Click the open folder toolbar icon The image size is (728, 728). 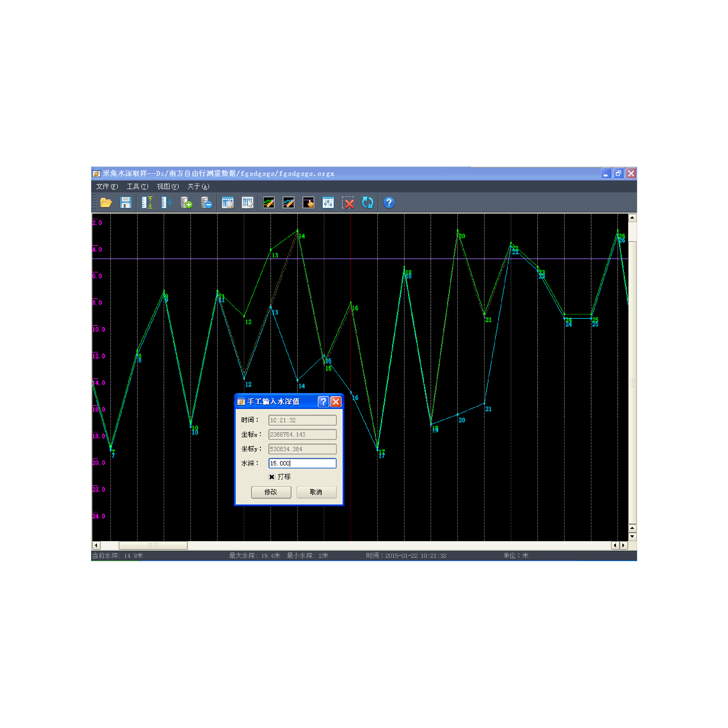(x=106, y=203)
